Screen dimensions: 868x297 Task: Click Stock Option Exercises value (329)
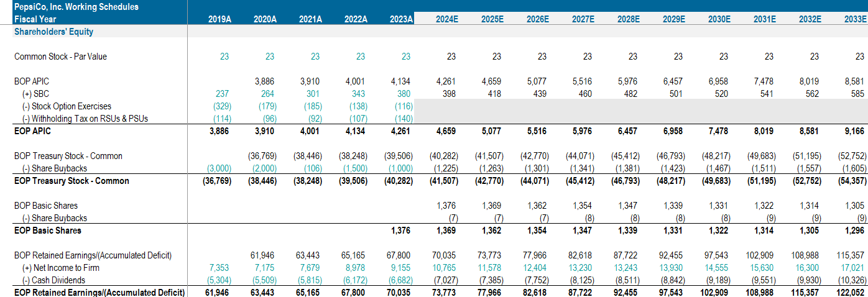click(x=222, y=106)
